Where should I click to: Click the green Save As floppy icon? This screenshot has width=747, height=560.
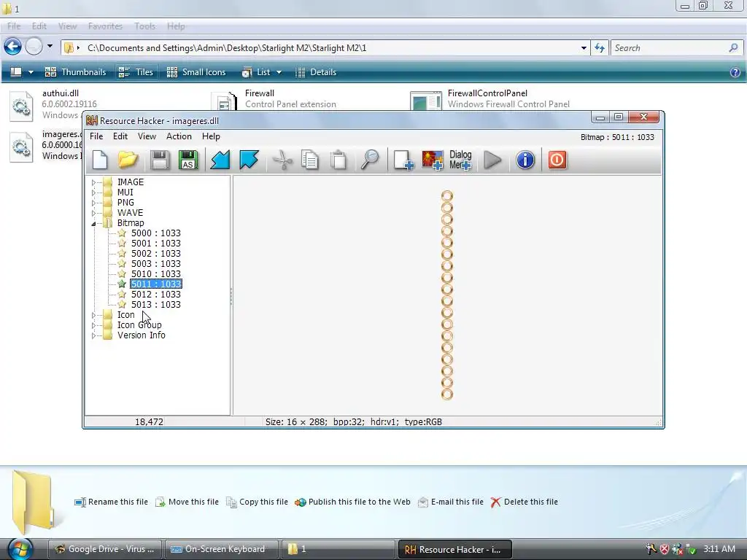click(188, 160)
